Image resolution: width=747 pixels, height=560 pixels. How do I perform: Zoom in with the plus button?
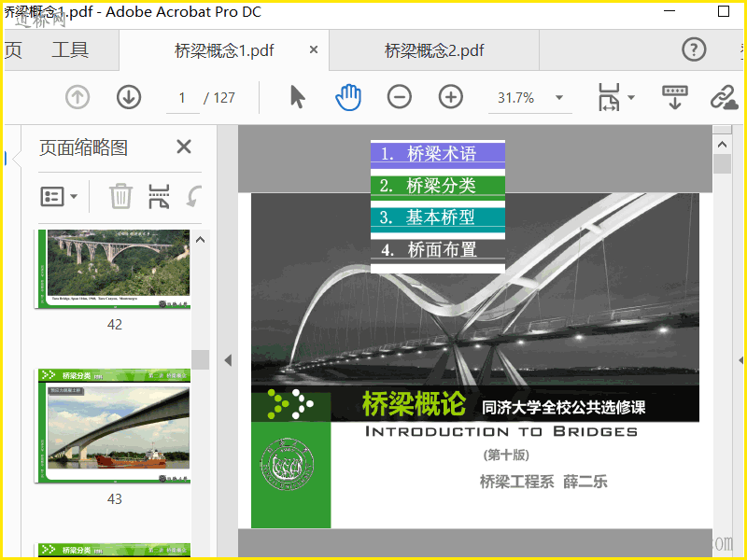tap(451, 97)
